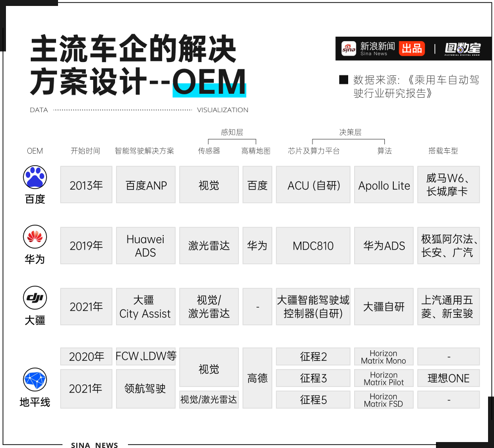Click the red 出品 badge
Screen dimensions: 494x448
pyautogui.click(x=412, y=49)
